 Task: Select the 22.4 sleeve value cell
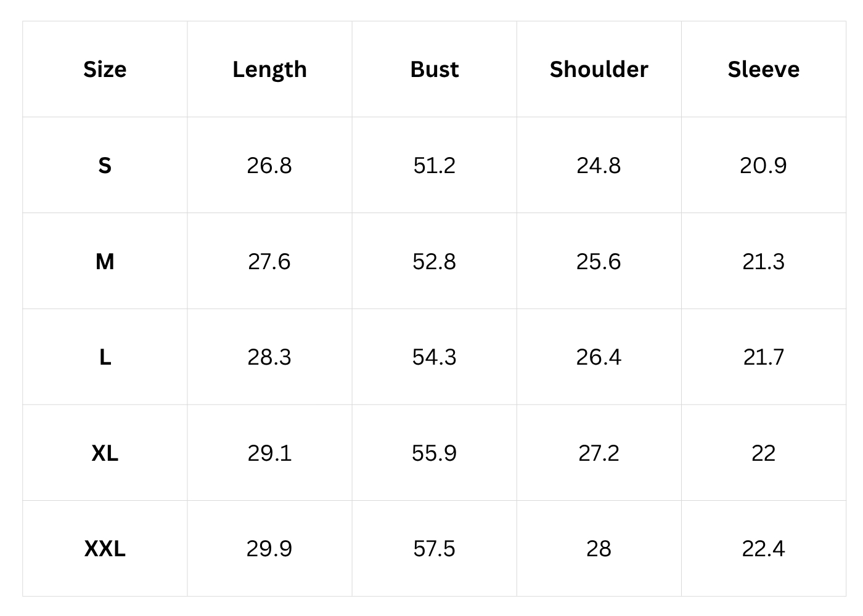763,548
